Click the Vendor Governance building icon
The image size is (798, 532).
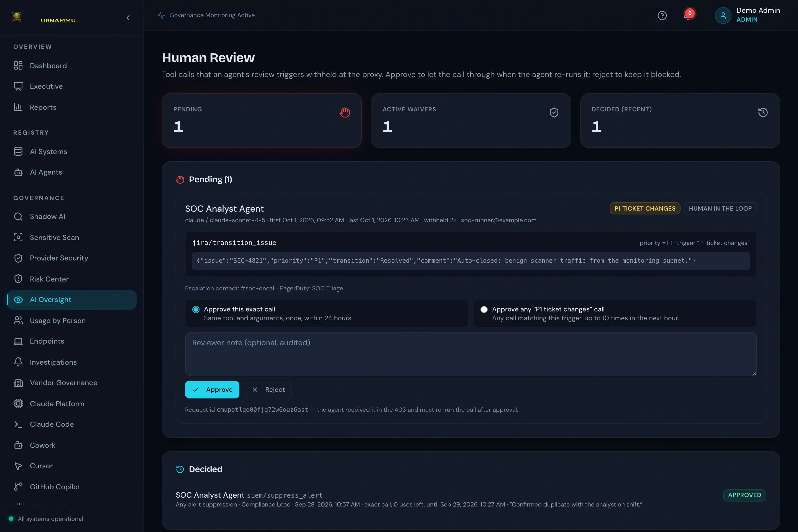[18, 383]
